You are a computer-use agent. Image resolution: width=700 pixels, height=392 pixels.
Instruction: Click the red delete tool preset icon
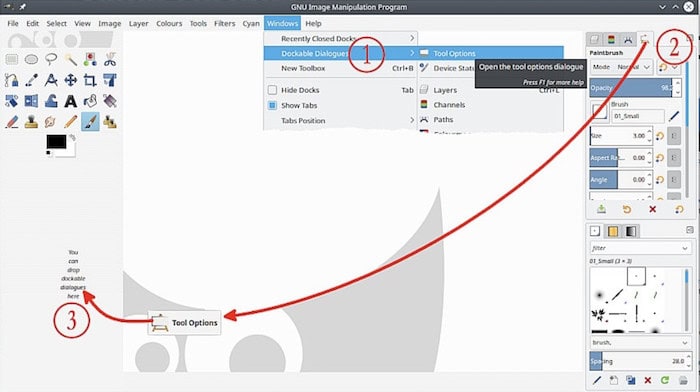pos(652,209)
